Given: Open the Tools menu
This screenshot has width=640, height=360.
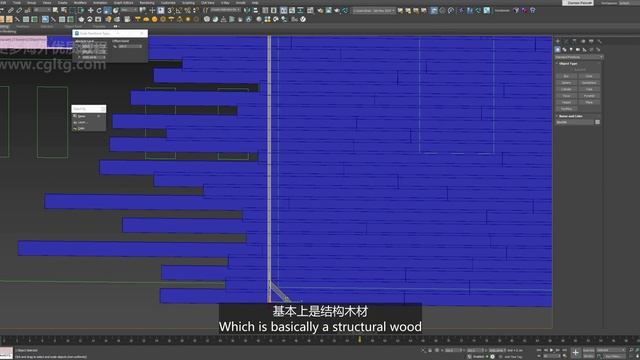Looking at the screenshot, I should point(17,3).
